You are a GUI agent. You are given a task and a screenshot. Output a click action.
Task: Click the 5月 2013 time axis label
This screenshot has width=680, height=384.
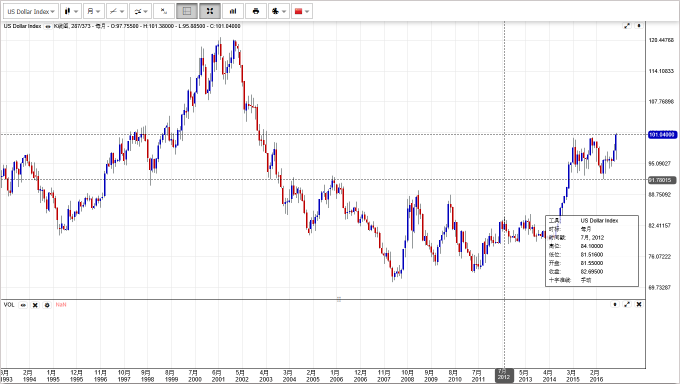click(x=525, y=376)
